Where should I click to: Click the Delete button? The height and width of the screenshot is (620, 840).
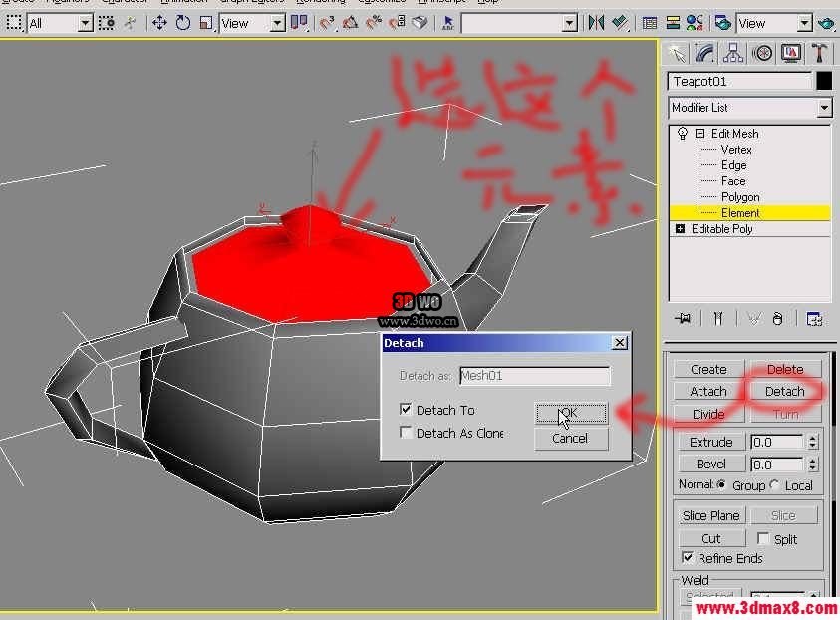click(785, 369)
